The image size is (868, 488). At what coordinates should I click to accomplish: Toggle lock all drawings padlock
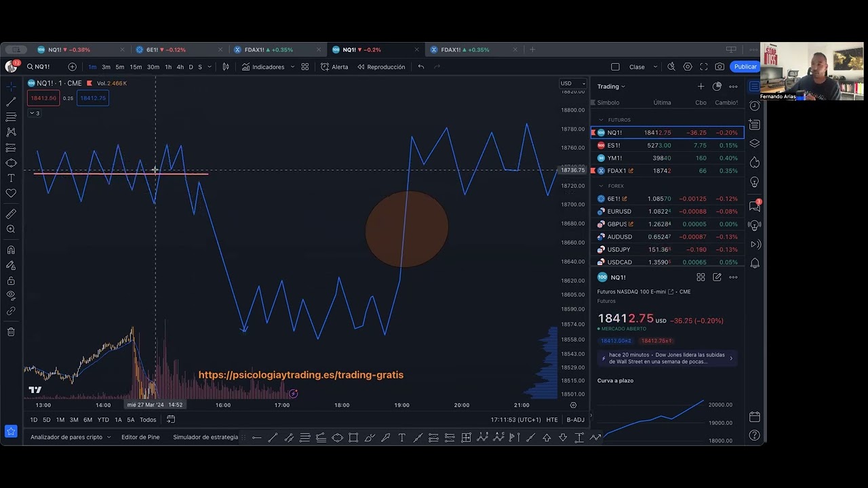(x=11, y=281)
